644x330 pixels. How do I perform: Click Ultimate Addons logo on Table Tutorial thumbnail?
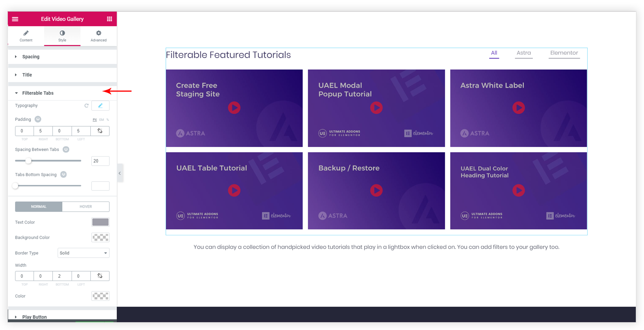197,215
